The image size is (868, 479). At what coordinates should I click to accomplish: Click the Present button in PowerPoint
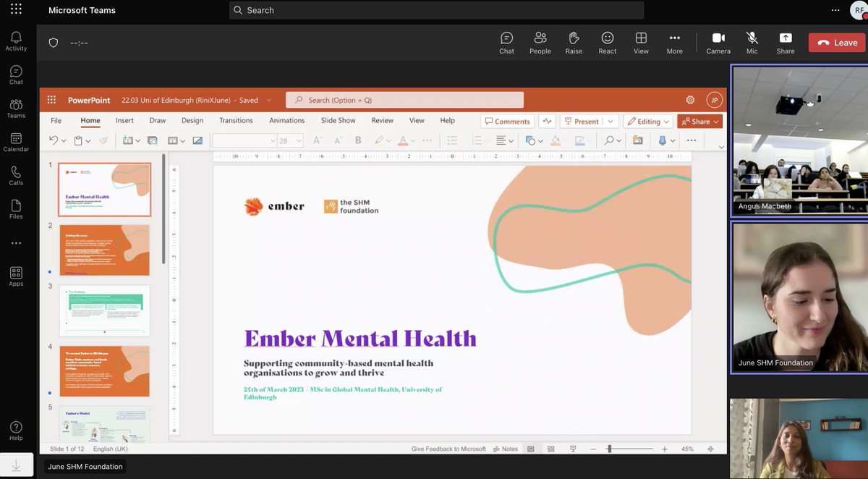[582, 122]
